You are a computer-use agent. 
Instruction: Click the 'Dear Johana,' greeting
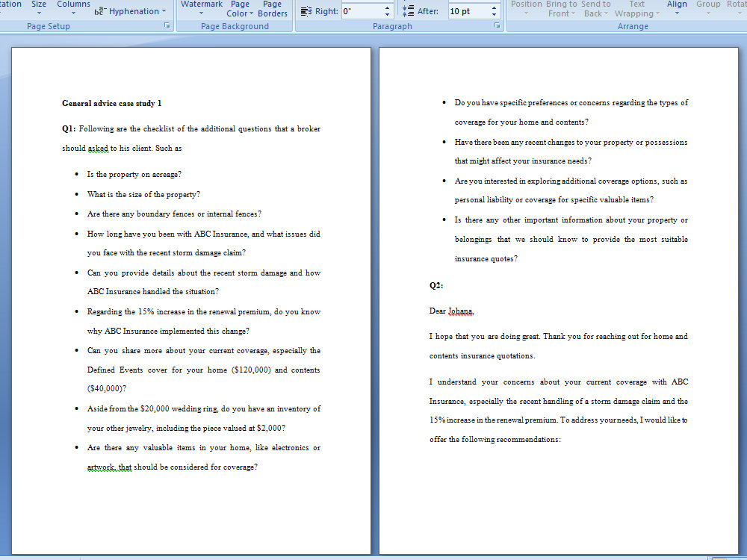tap(452, 311)
